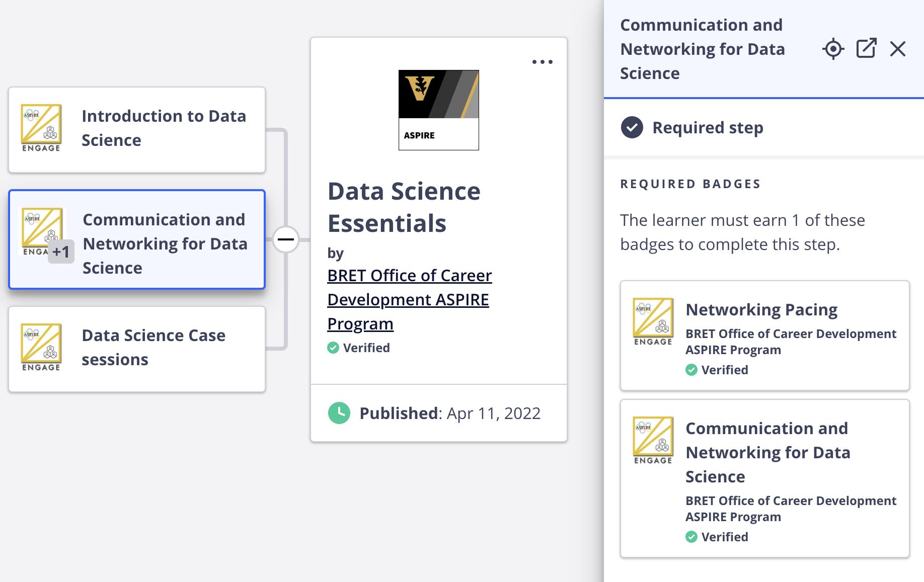Click ENGAGE icon of Communication badge in panel
The width and height of the screenshot is (924, 582).
click(653, 440)
